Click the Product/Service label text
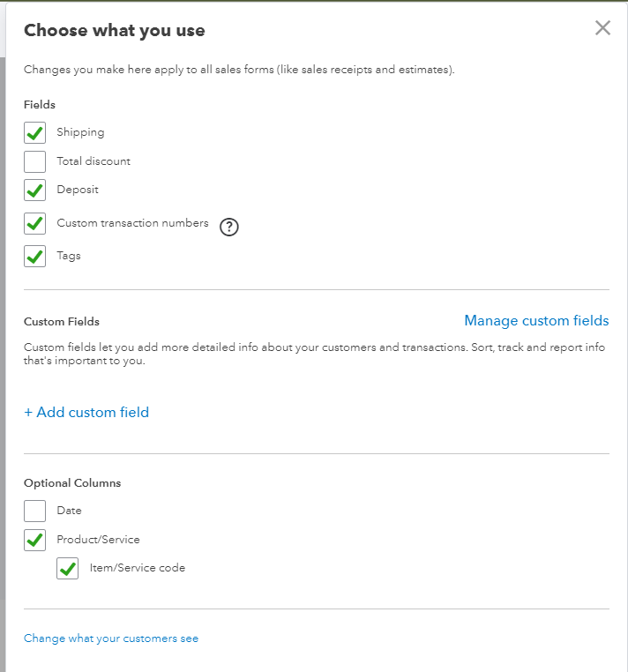 click(98, 540)
